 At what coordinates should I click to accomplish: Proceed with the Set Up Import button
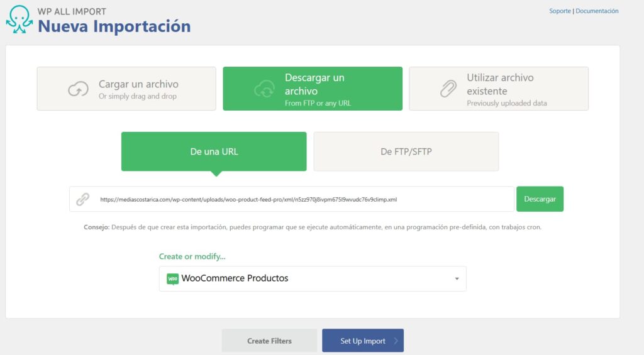click(x=362, y=341)
